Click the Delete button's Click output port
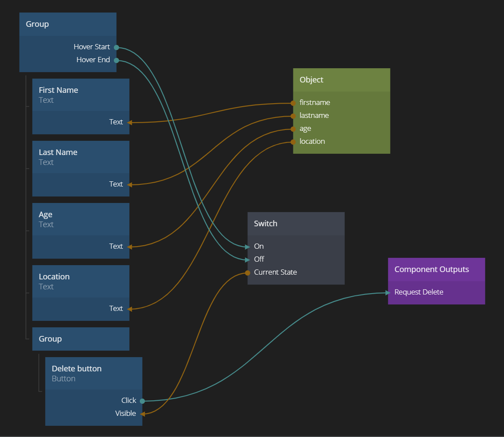504x437 pixels. pos(142,401)
